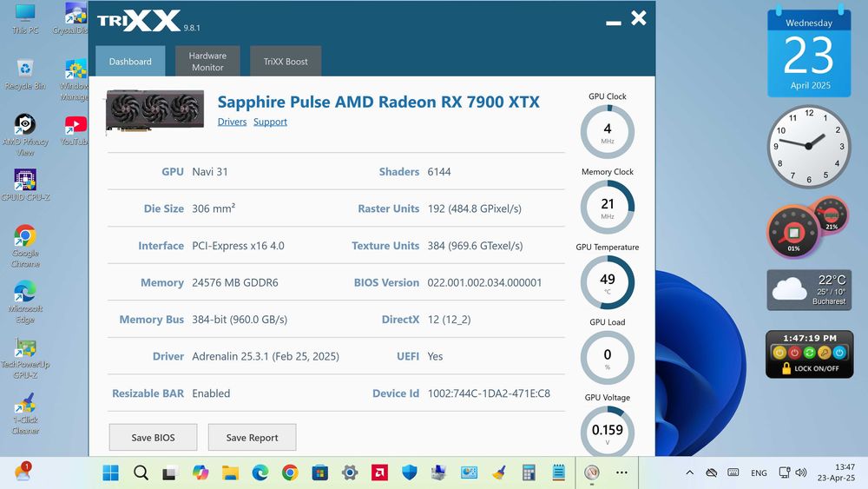Click the green restart button in gadget
Image resolution: width=868 pixels, height=489 pixels.
[x=809, y=353]
